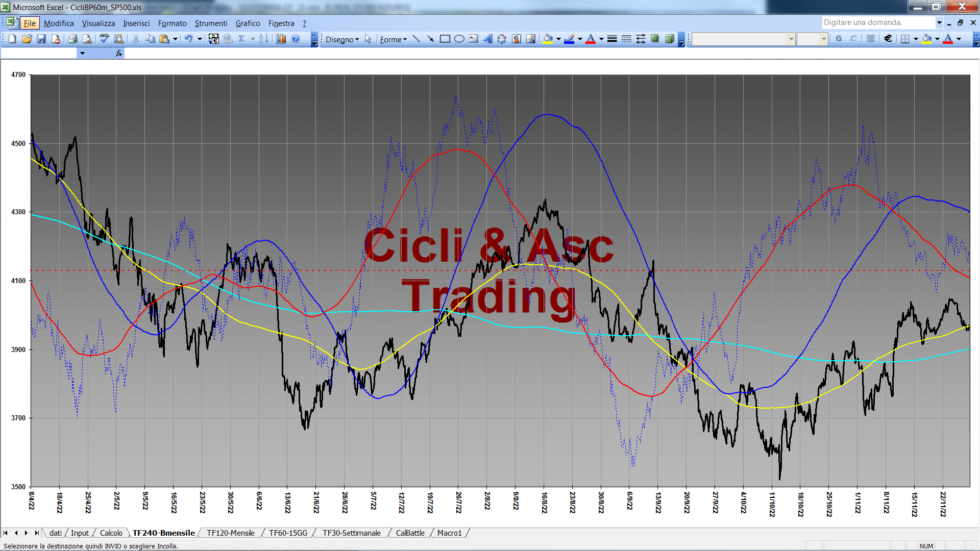The width and height of the screenshot is (980, 551).
Task: Save the workbook with floppy icon
Action: pos(41,39)
